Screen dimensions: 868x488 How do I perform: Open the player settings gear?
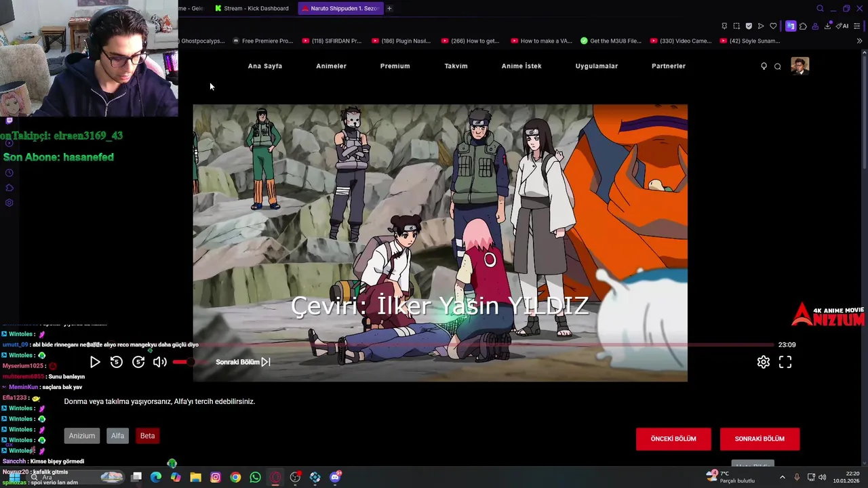(764, 362)
